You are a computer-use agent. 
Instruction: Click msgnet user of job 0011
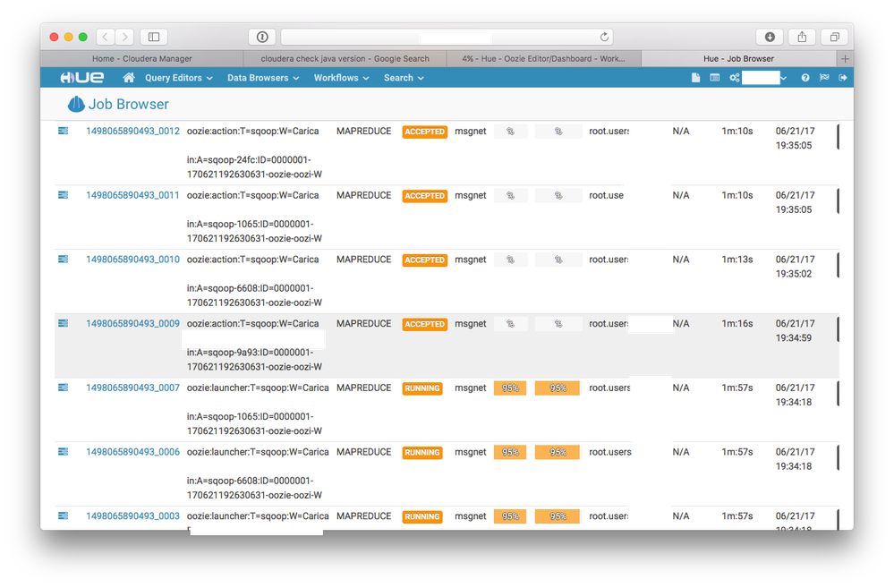(471, 195)
